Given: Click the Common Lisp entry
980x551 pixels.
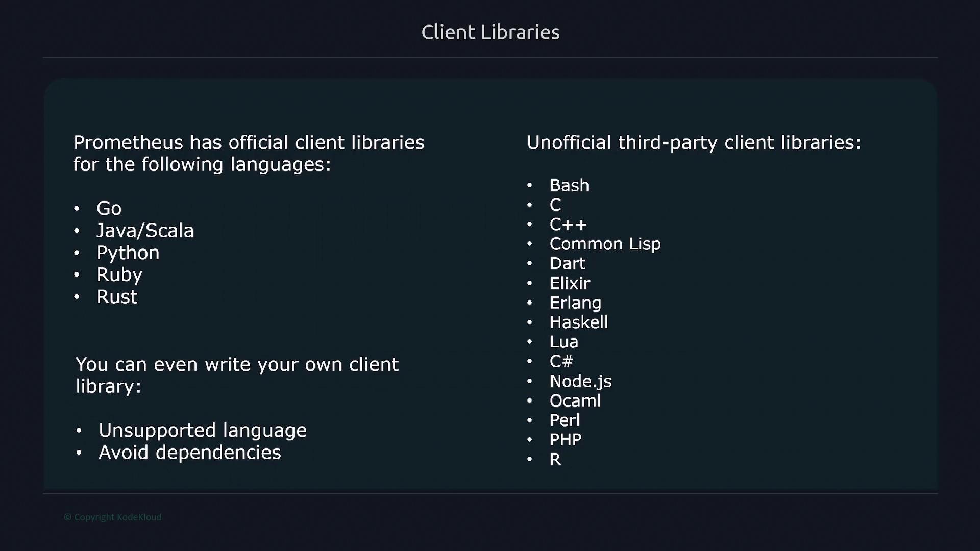Looking at the screenshot, I should tap(605, 244).
